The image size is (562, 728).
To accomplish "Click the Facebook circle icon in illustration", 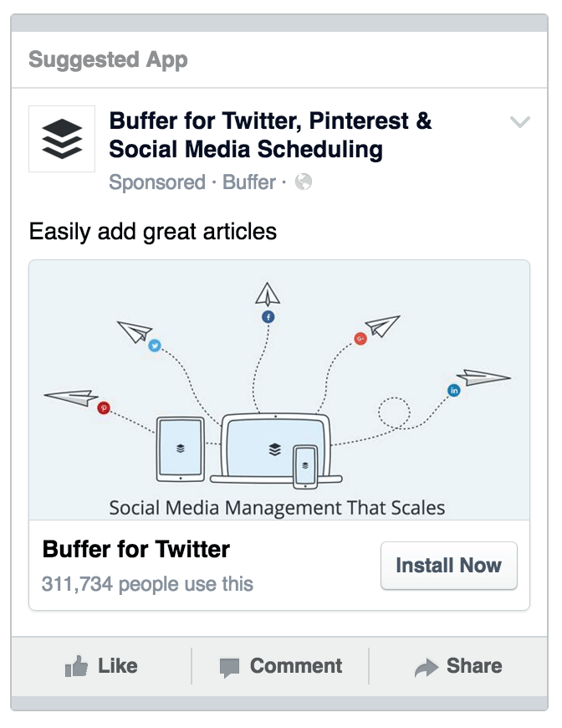I will click(x=268, y=317).
